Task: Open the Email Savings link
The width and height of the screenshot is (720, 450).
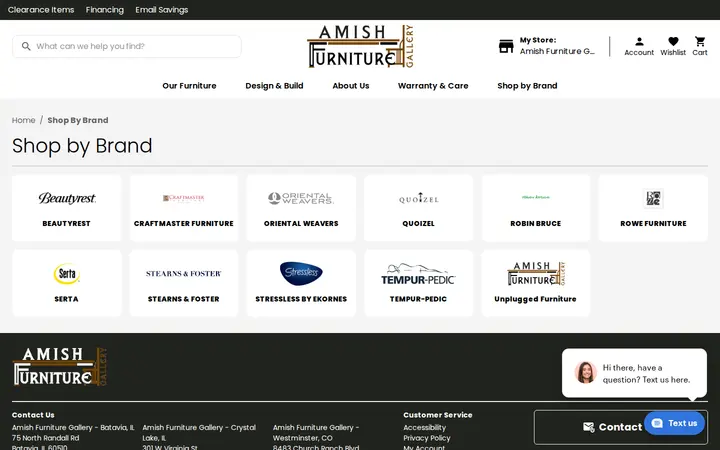Action: coord(162,10)
